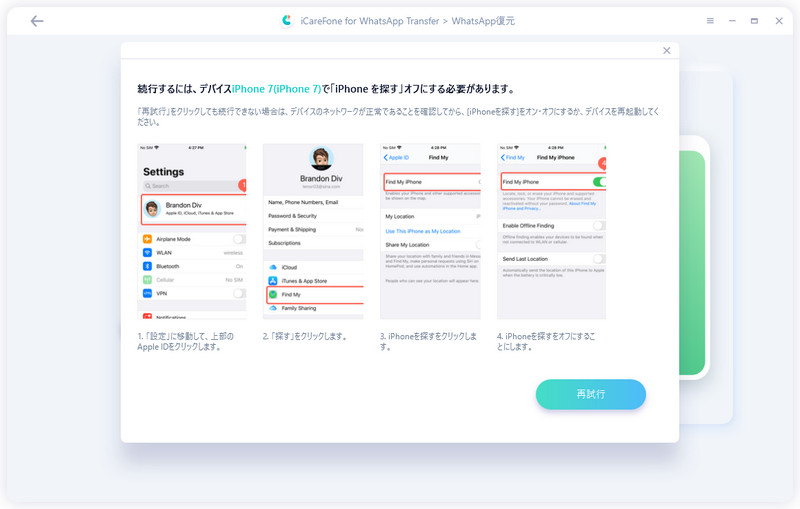800x509 pixels.
Task: Click the Bluetooth icon in Settings
Action: [x=148, y=266]
